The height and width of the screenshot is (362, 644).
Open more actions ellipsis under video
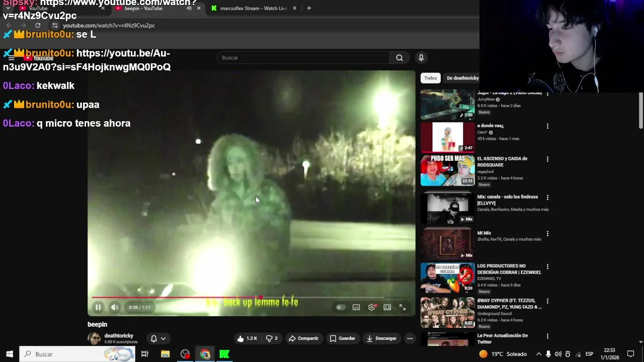point(410,338)
